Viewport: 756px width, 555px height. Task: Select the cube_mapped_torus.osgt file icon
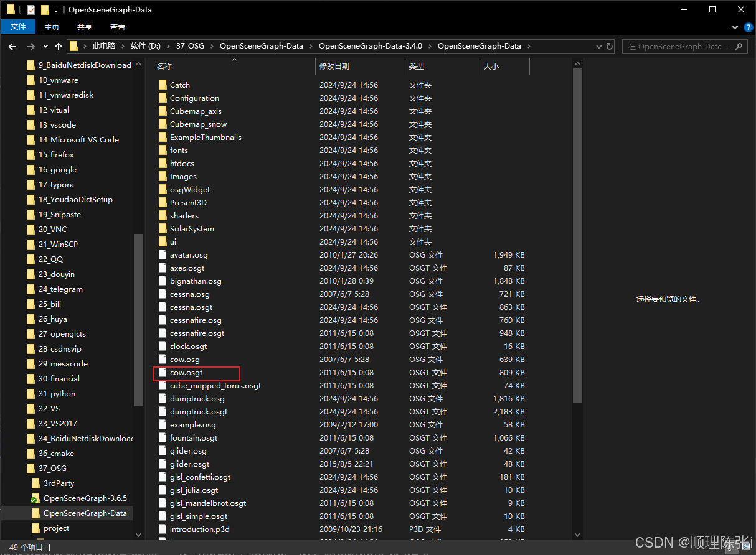tap(163, 385)
